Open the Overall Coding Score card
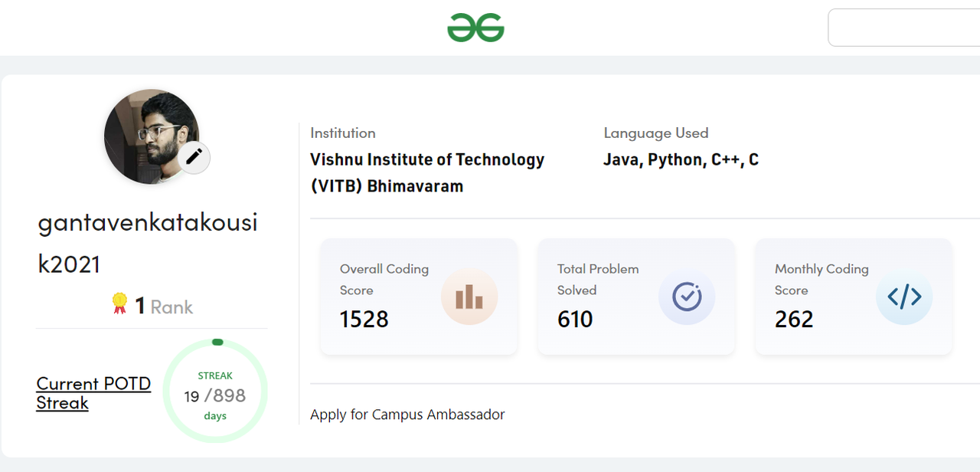Image resolution: width=980 pixels, height=472 pixels. coord(419,297)
